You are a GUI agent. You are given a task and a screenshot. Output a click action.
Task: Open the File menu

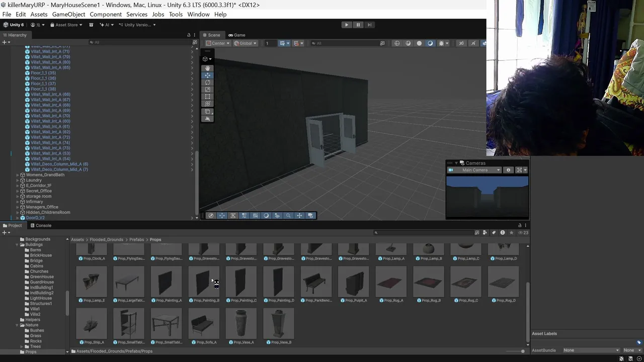7,14
